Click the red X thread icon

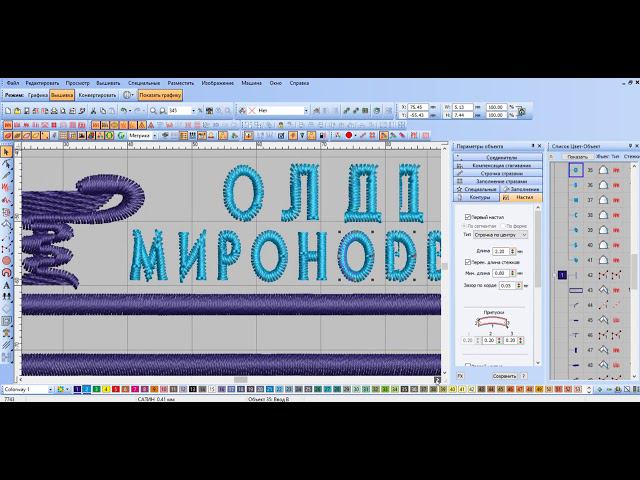coord(252,111)
